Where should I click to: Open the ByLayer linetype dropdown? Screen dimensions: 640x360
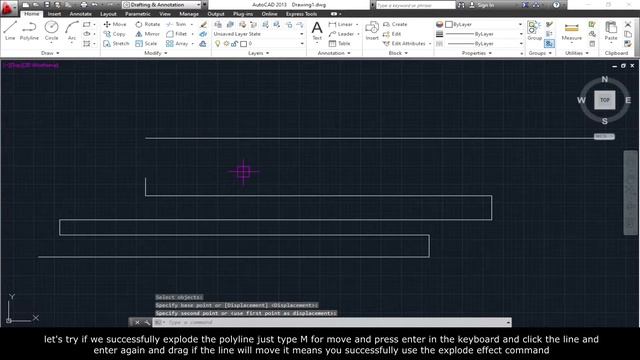(x=484, y=43)
